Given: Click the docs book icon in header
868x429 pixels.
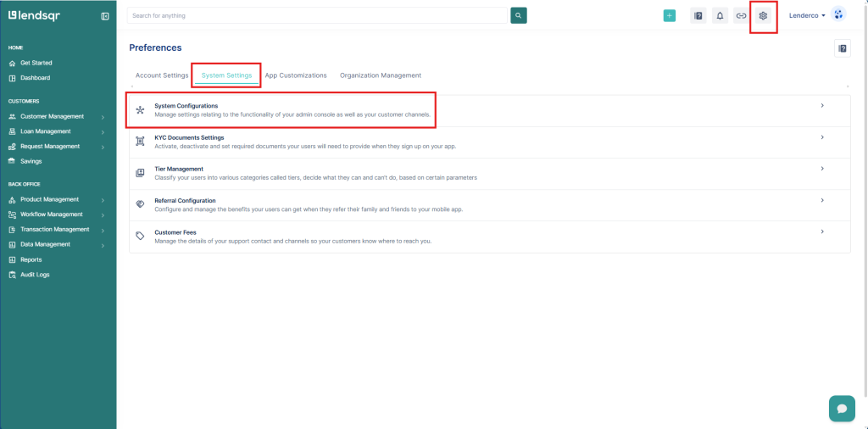Looking at the screenshot, I should click(698, 15).
